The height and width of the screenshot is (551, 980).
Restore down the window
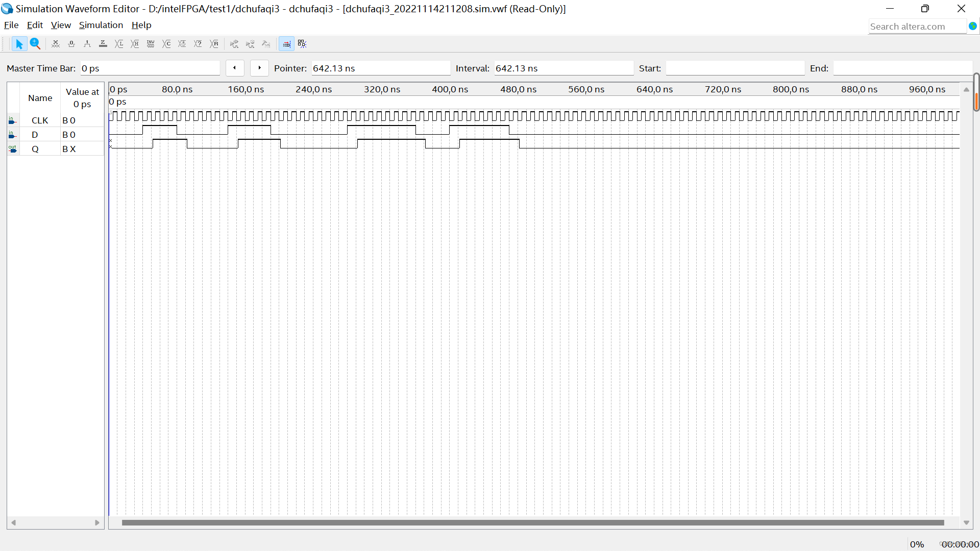925,9
